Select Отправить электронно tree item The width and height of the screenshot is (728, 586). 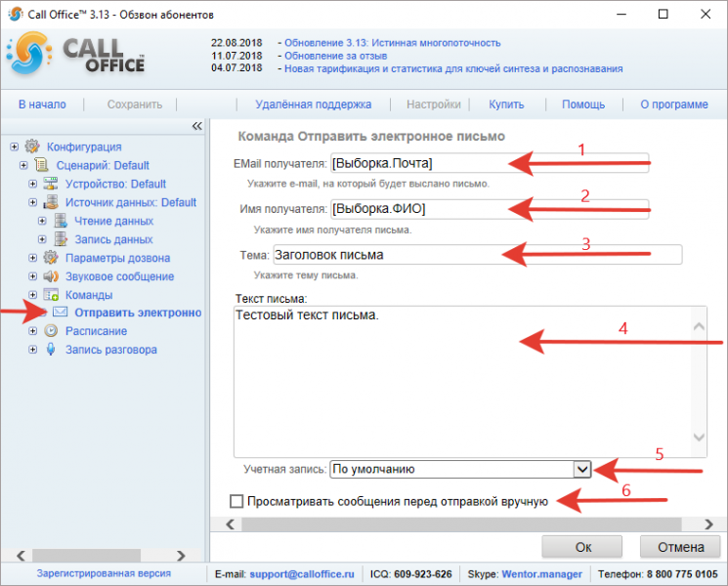[138, 313]
